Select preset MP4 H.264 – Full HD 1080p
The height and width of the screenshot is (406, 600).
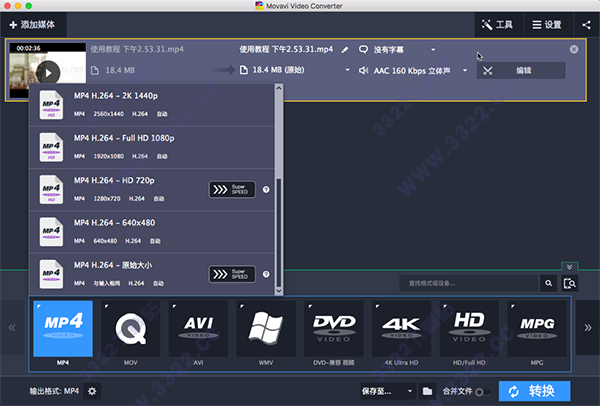click(152, 147)
